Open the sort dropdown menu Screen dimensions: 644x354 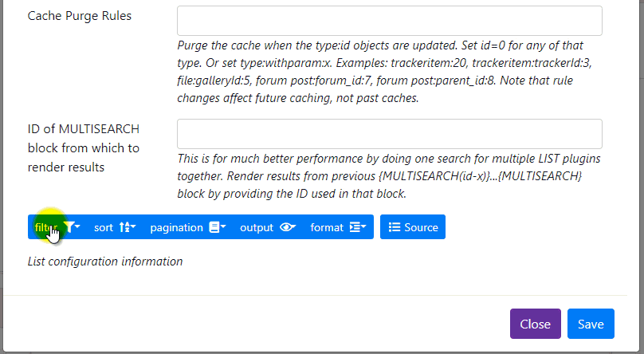tap(115, 227)
